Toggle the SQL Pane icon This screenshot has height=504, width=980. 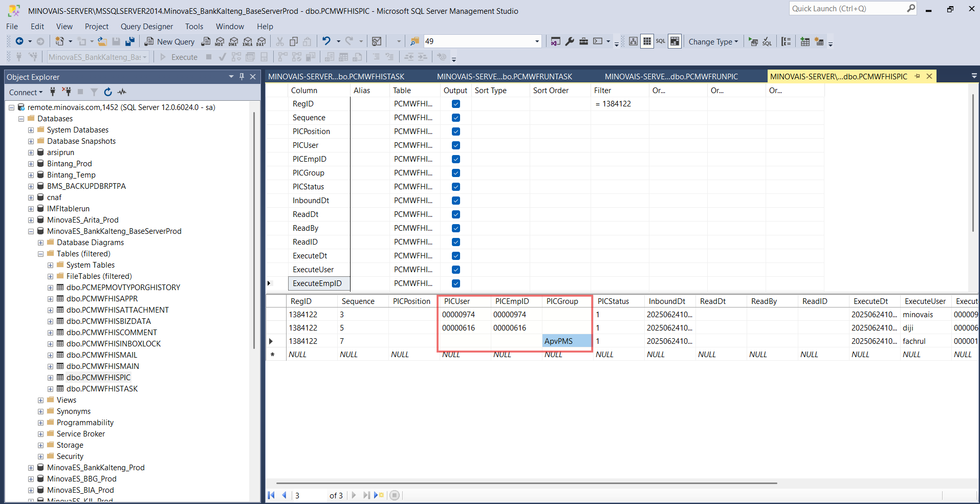661,41
